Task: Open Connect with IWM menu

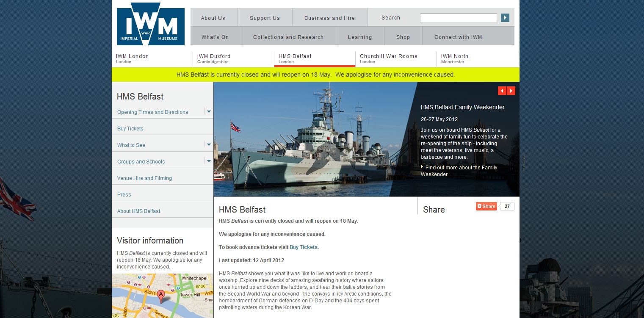Action: [x=458, y=37]
